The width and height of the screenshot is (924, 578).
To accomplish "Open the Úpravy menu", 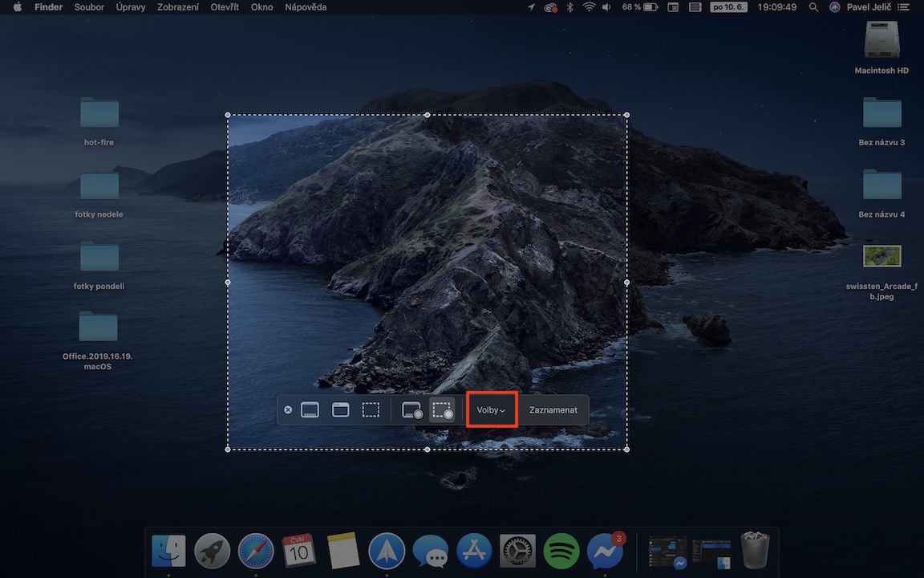I will point(131,7).
